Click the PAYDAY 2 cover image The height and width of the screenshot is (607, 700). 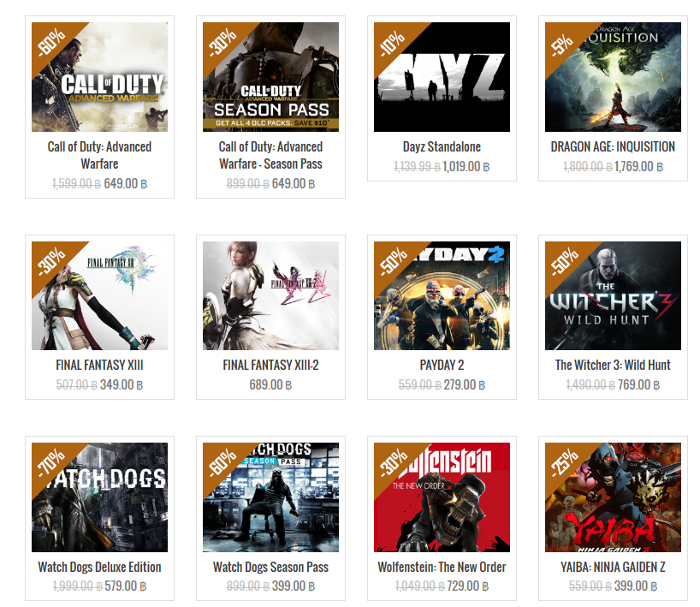(x=442, y=295)
